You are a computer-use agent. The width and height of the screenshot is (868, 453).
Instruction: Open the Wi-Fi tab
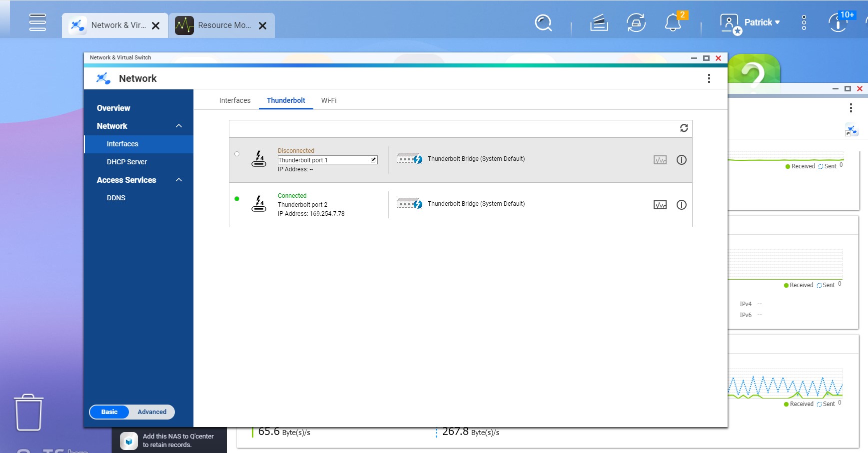click(329, 100)
